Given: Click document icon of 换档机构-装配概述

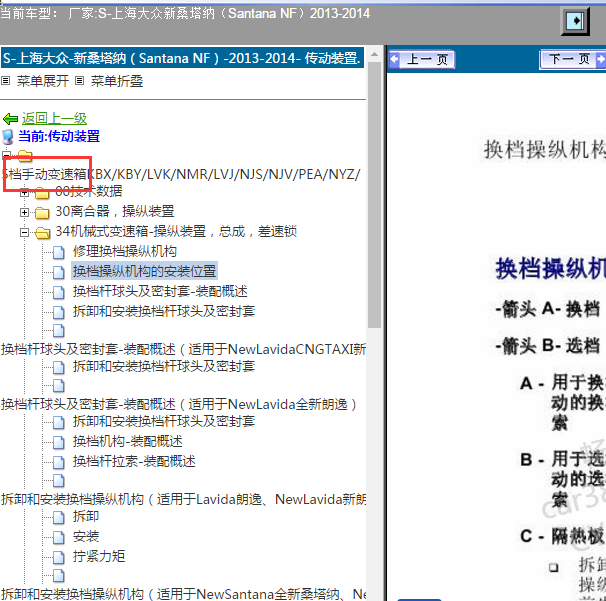Looking at the screenshot, I should coord(59,442).
